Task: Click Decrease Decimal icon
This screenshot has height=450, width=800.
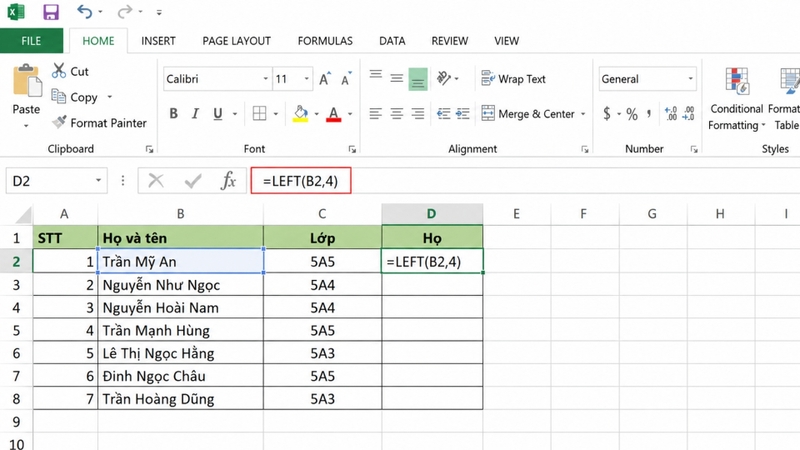Action: pyautogui.click(x=689, y=113)
